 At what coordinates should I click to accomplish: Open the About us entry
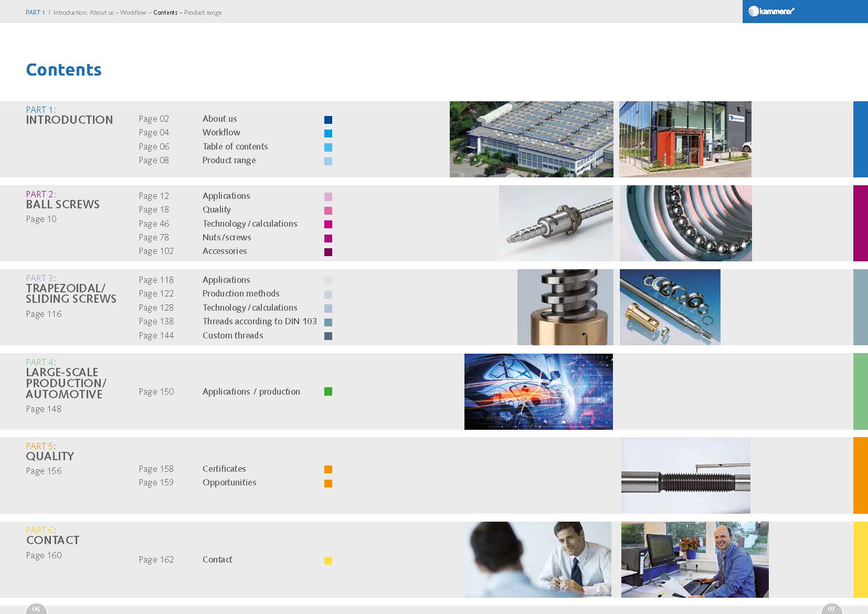click(x=219, y=119)
